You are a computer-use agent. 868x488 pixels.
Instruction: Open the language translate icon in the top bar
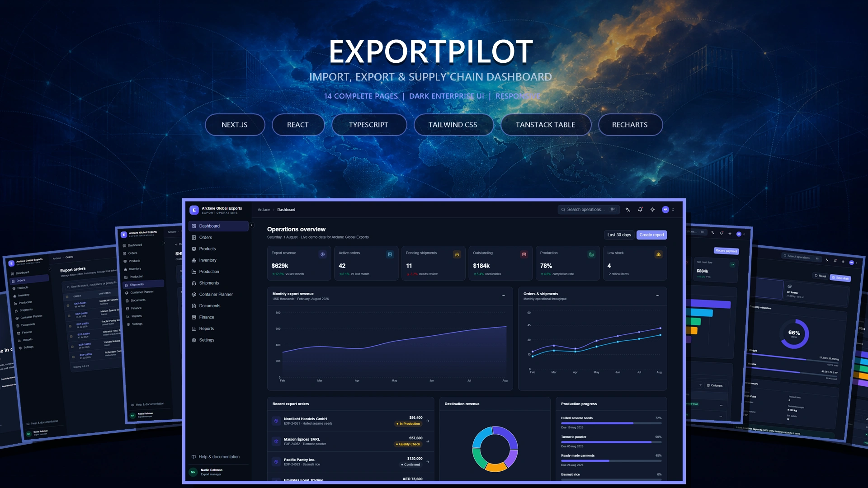click(x=627, y=210)
